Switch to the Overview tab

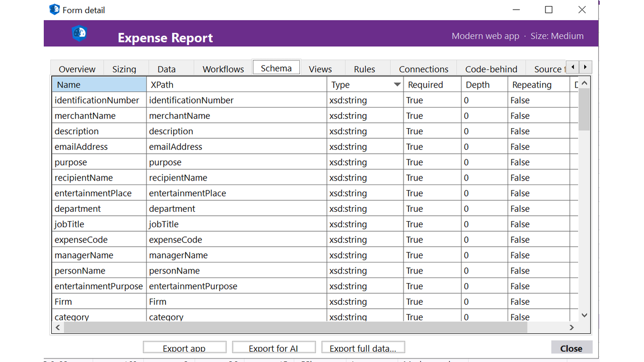click(x=77, y=69)
